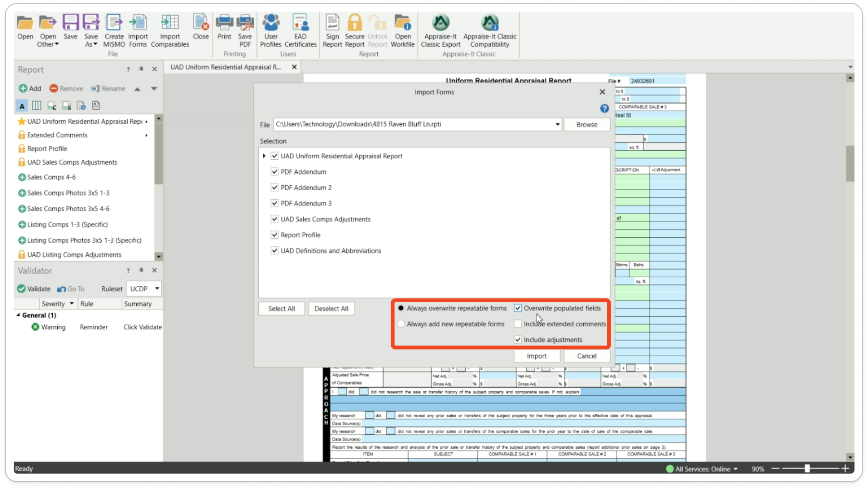Select Always add new repeatable forms

401,324
